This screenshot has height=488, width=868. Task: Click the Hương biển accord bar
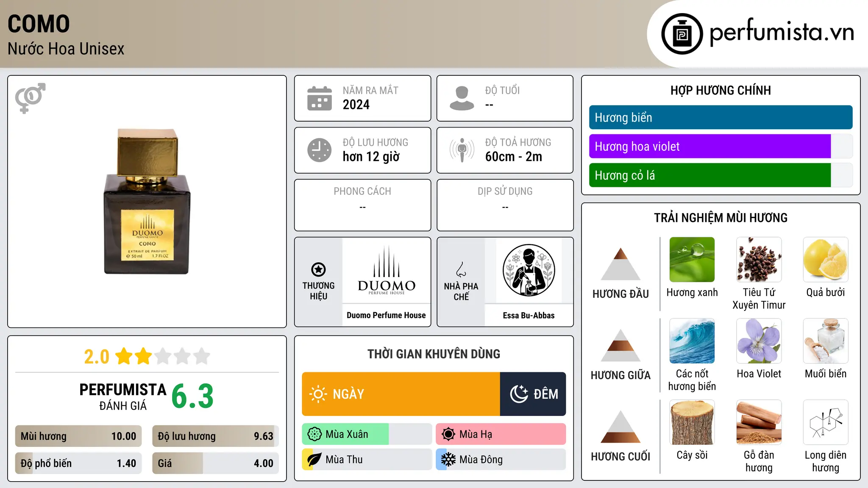721,117
